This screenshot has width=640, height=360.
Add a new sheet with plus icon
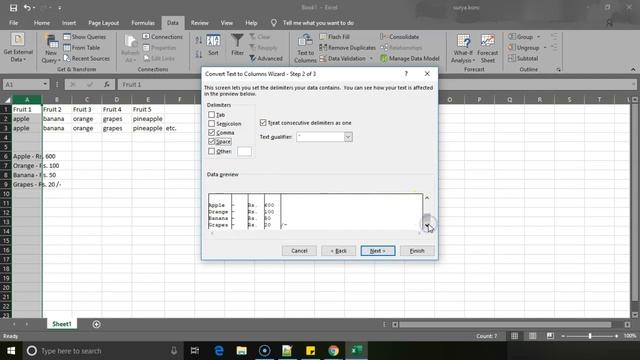[x=96, y=324]
